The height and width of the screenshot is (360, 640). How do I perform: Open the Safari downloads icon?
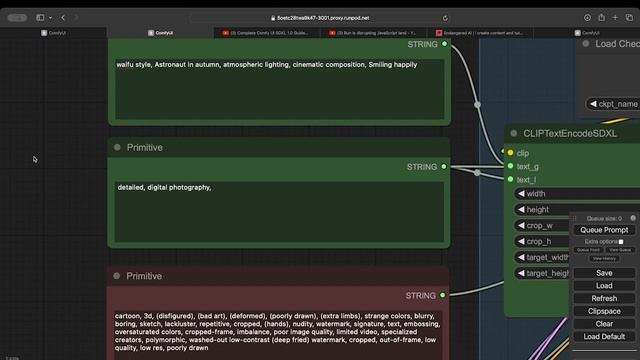click(x=587, y=18)
